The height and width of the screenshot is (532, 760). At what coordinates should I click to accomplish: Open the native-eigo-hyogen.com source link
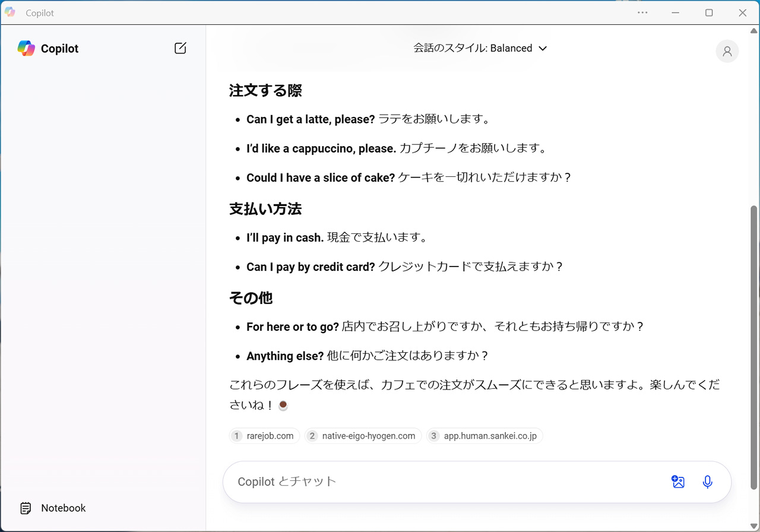363,436
